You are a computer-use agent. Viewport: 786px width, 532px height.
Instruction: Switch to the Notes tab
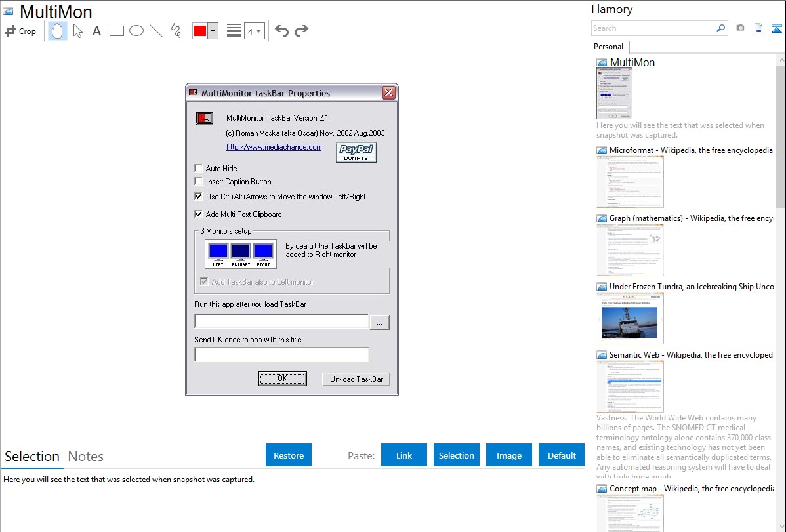pos(86,457)
